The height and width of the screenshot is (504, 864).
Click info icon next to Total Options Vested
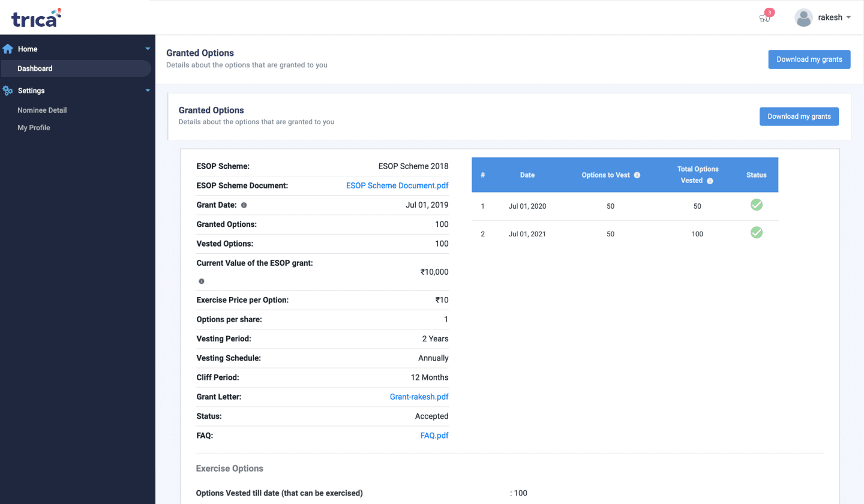(x=710, y=181)
